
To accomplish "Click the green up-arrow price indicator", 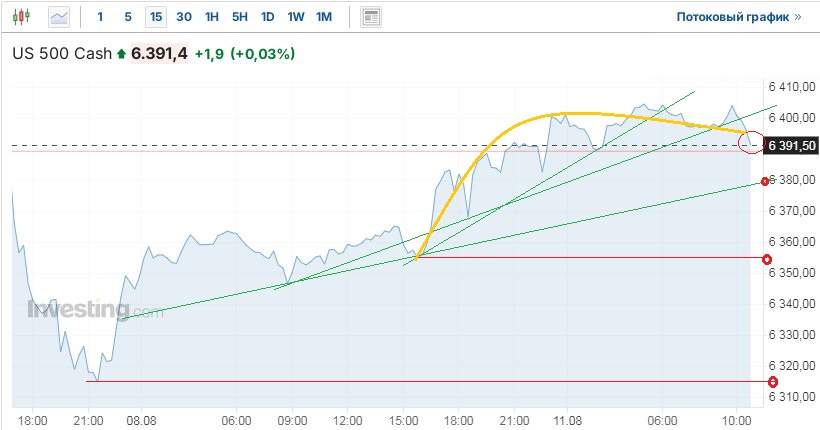I will [x=122, y=54].
